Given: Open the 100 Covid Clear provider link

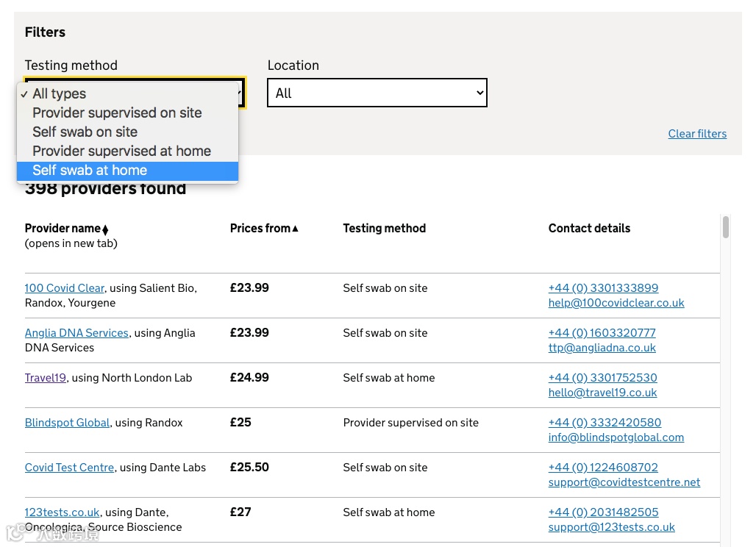Looking at the screenshot, I should click(x=64, y=288).
